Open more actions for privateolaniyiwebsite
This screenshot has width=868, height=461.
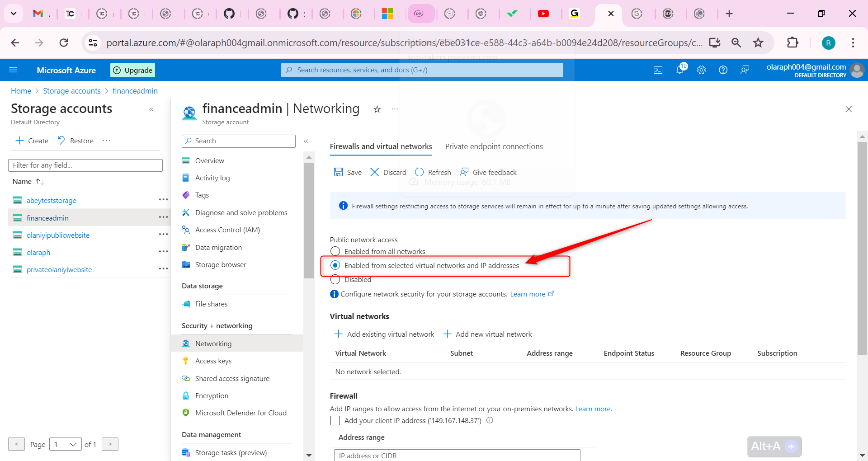[x=163, y=269]
